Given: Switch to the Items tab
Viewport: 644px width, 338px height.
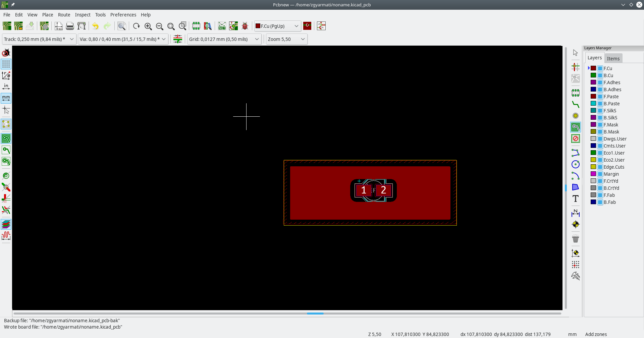Looking at the screenshot, I should click(x=613, y=58).
